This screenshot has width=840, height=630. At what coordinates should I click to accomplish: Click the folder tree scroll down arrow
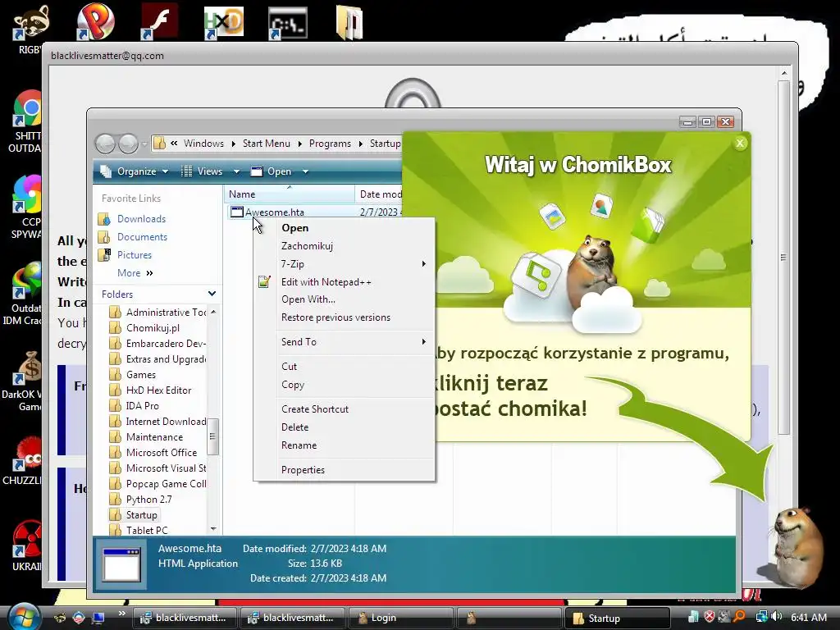213,529
